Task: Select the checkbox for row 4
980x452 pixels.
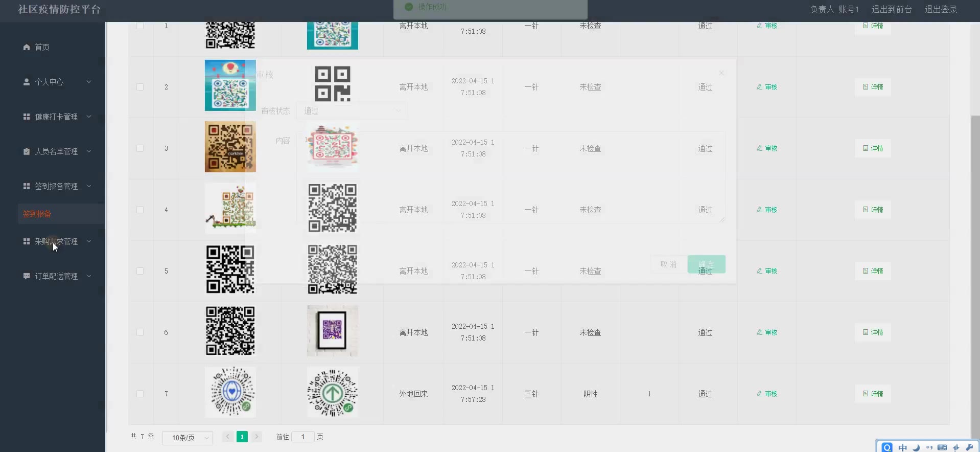Action: (x=140, y=210)
